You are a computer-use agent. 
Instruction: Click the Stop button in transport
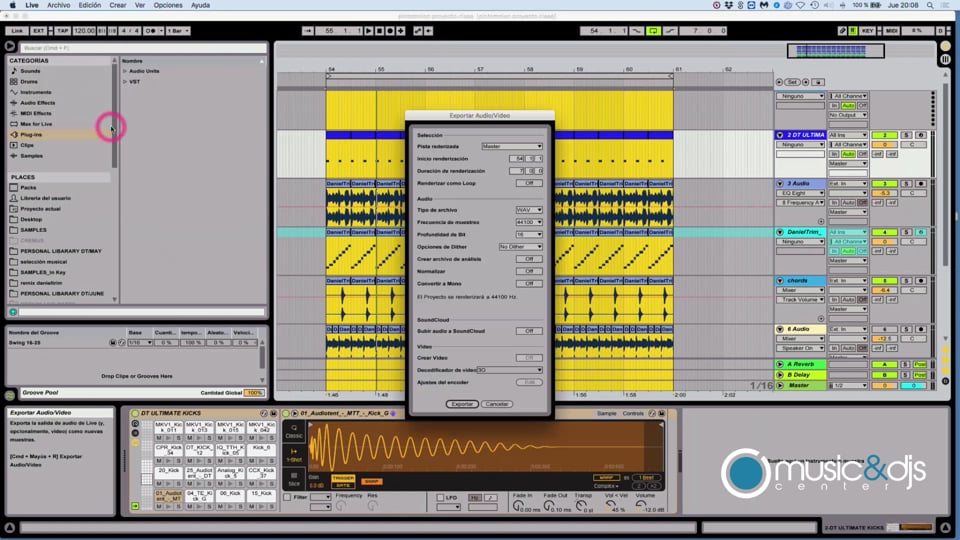click(x=380, y=31)
